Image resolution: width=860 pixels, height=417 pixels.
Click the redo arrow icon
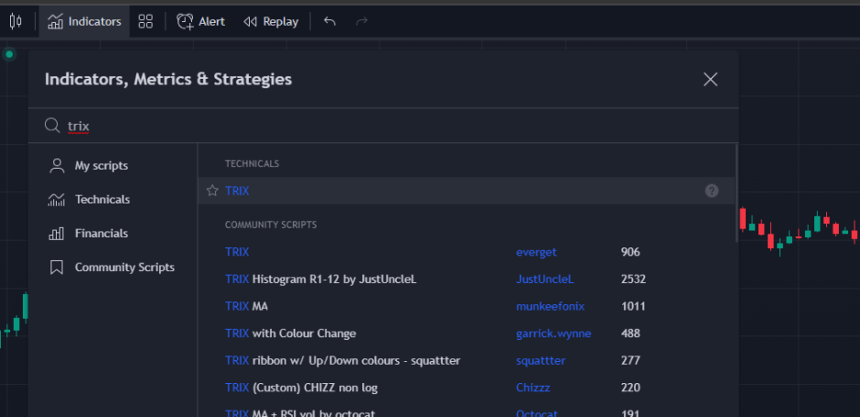click(x=361, y=21)
